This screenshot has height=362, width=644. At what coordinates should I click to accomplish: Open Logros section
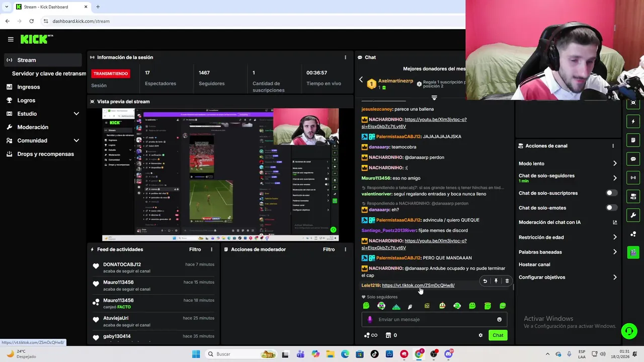coord(26,101)
